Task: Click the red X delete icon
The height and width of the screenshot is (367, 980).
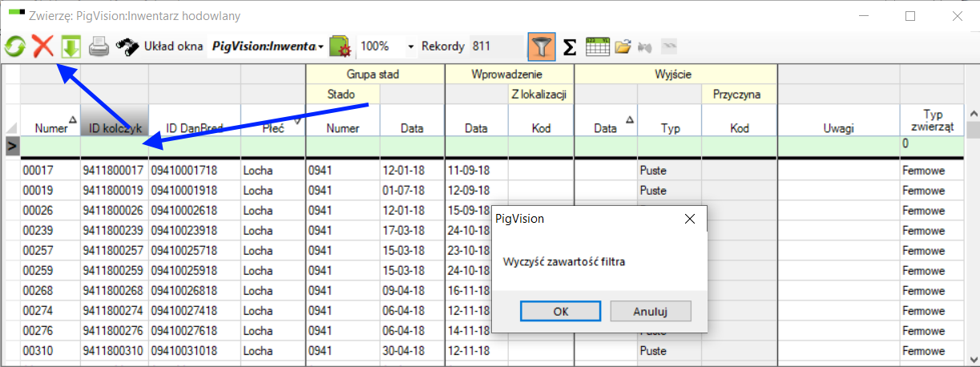Action: [42, 46]
